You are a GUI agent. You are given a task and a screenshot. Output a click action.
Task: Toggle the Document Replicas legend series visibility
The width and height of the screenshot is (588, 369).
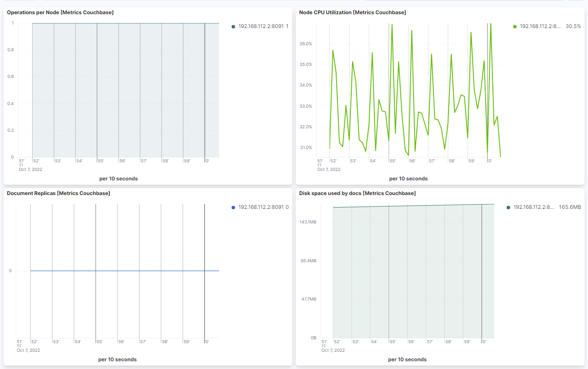click(x=262, y=207)
